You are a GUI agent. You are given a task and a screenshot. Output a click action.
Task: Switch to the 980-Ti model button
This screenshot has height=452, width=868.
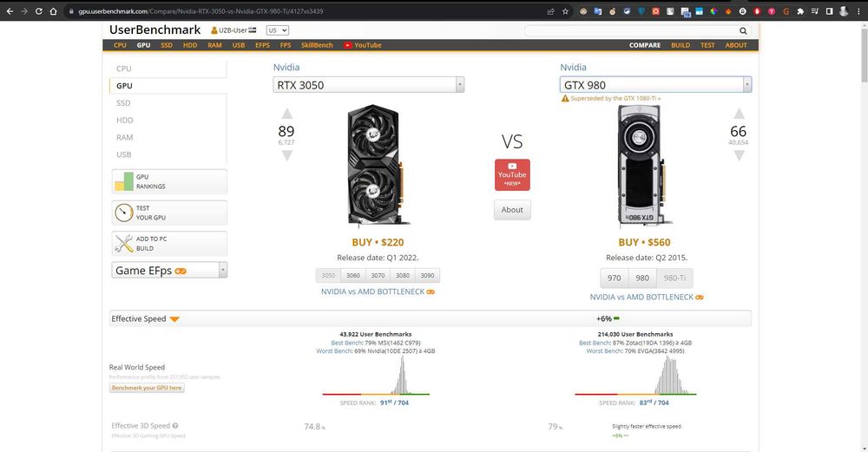tap(674, 278)
